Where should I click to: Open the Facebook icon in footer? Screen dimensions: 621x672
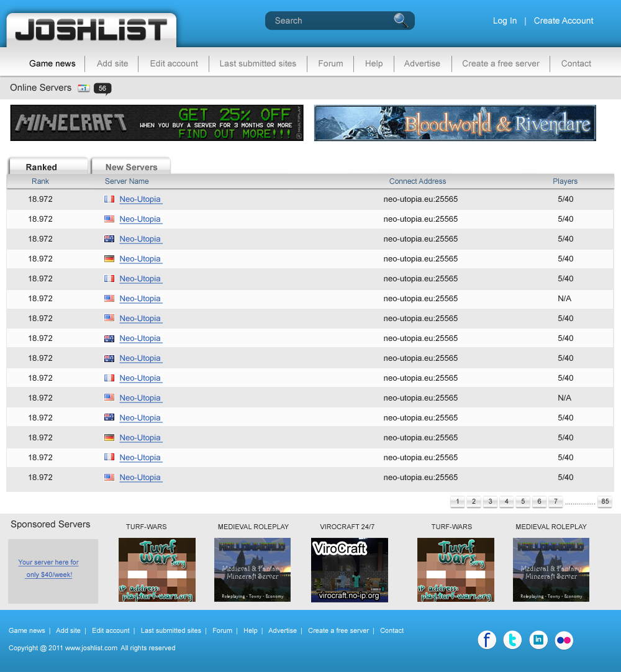tap(487, 640)
